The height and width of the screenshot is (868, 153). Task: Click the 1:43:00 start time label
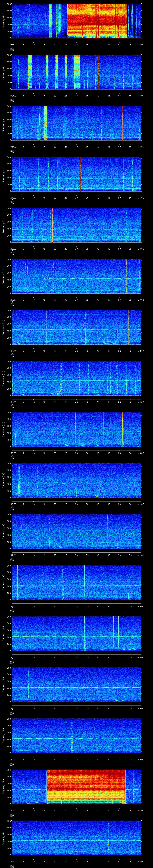[12, 657]
